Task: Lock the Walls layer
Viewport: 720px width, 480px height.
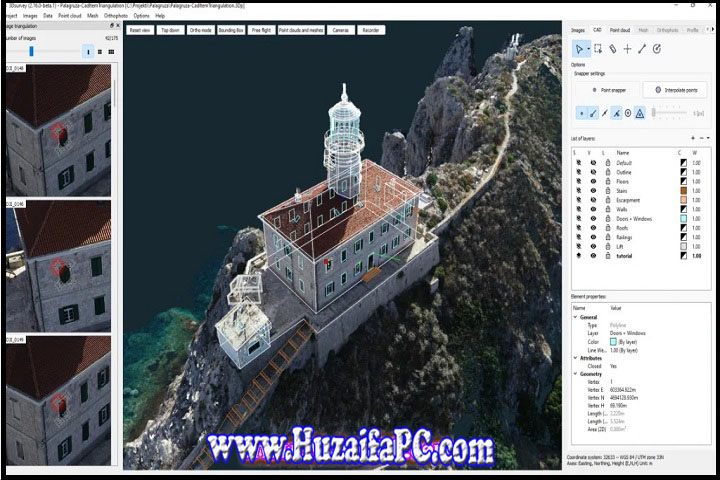Action: click(x=608, y=209)
